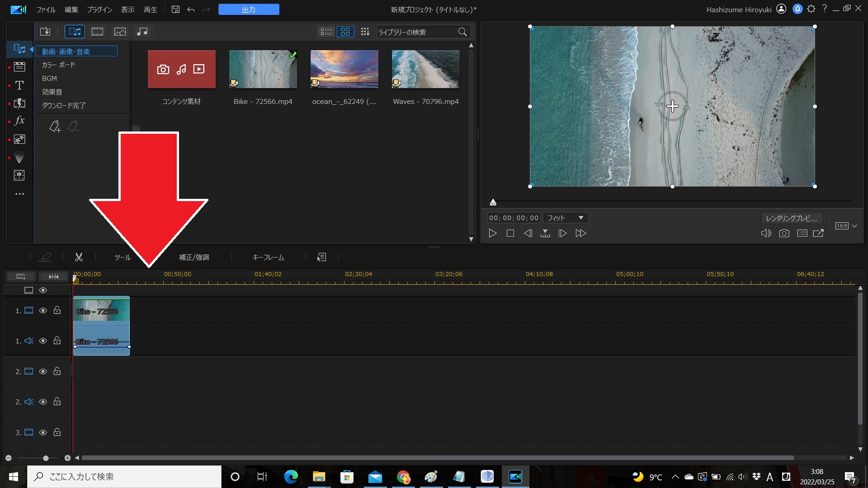Click the timeline zoom slider handle

pyautogui.click(x=46, y=458)
